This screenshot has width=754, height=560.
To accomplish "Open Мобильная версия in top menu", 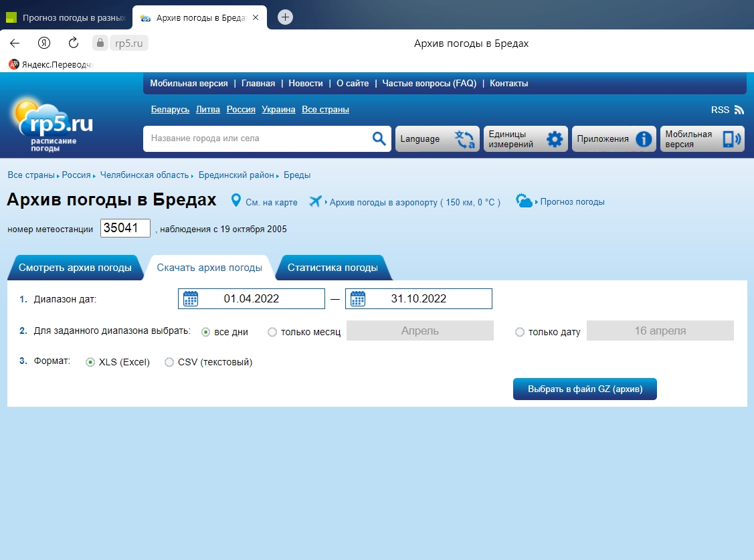I will 189,83.
